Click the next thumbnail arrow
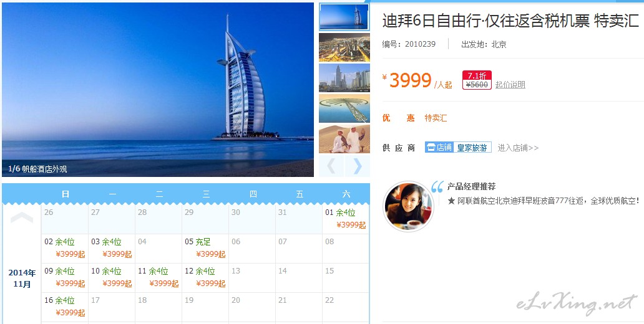Screen dimensions: 644x324 pos(358,166)
